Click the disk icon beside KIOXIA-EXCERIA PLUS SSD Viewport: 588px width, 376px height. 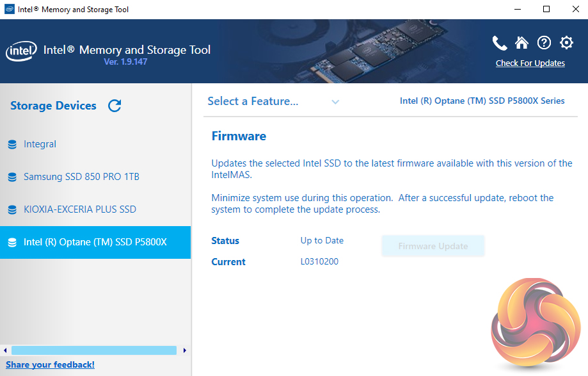(12, 209)
